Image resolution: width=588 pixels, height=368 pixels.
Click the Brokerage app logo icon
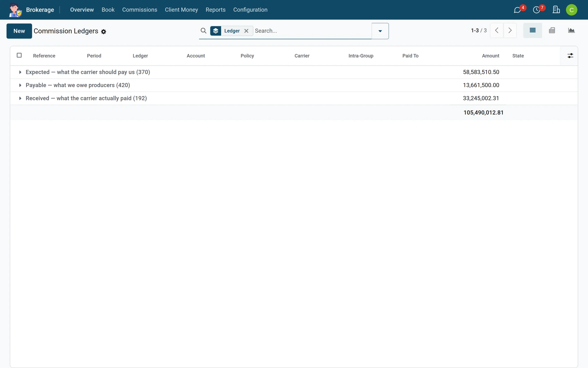coord(15,10)
